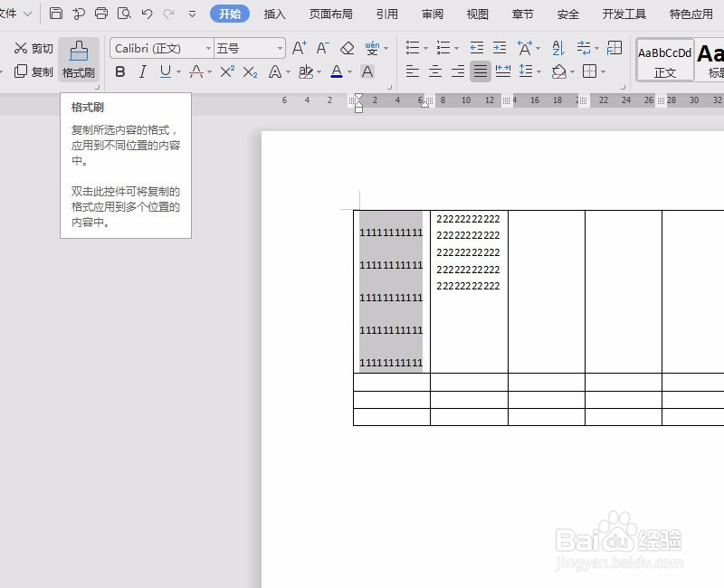Screen dimensions: 724x588
Task: Click the 增大字号 increase font size icon
Action: (x=299, y=47)
